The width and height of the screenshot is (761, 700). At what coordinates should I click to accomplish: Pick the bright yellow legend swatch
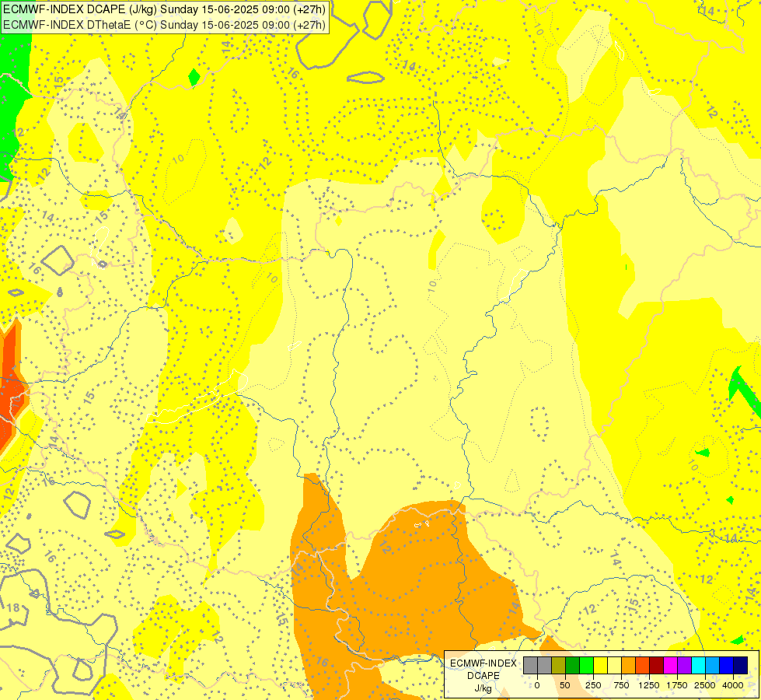[x=600, y=666]
